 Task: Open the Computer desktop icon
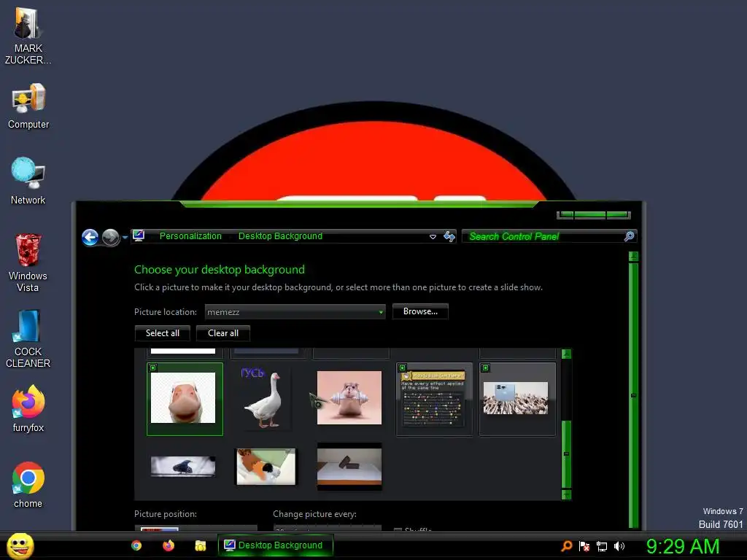(28, 106)
